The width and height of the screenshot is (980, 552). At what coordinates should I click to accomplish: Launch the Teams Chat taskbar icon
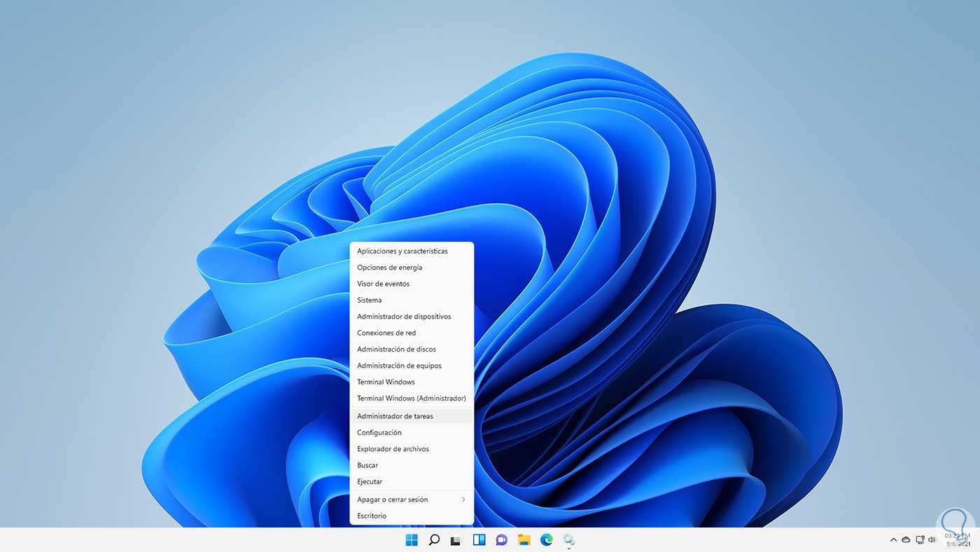pyautogui.click(x=501, y=539)
